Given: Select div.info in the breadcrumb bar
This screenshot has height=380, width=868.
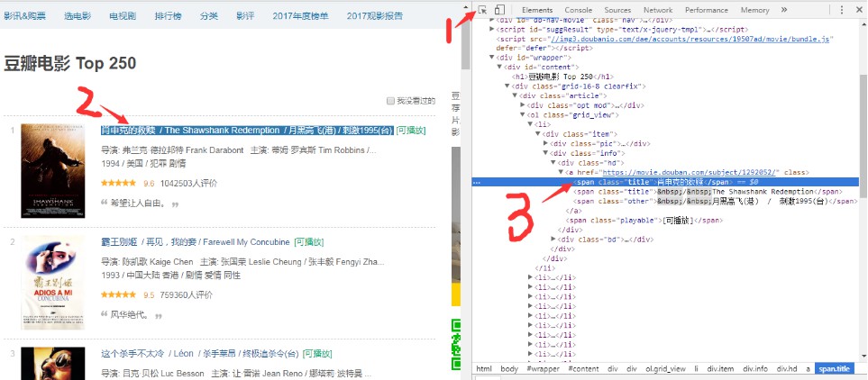Looking at the screenshot, I should 755,369.
